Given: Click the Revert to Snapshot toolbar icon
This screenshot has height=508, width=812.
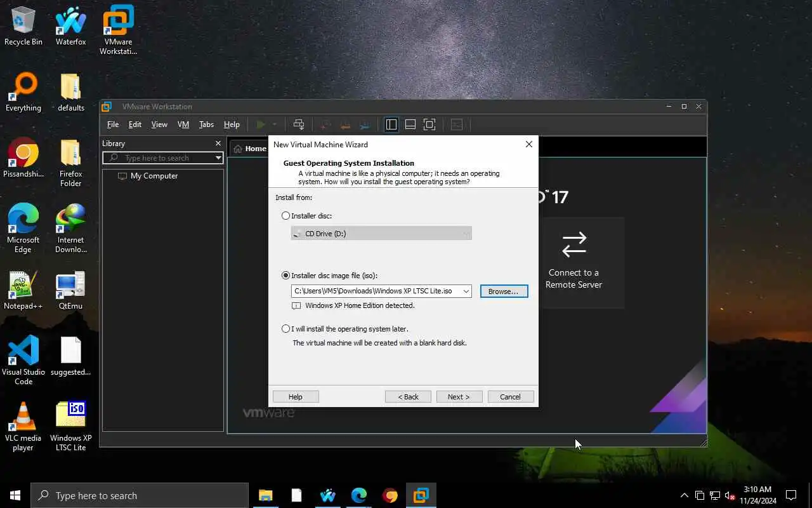Looking at the screenshot, I should pyautogui.click(x=345, y=124).
